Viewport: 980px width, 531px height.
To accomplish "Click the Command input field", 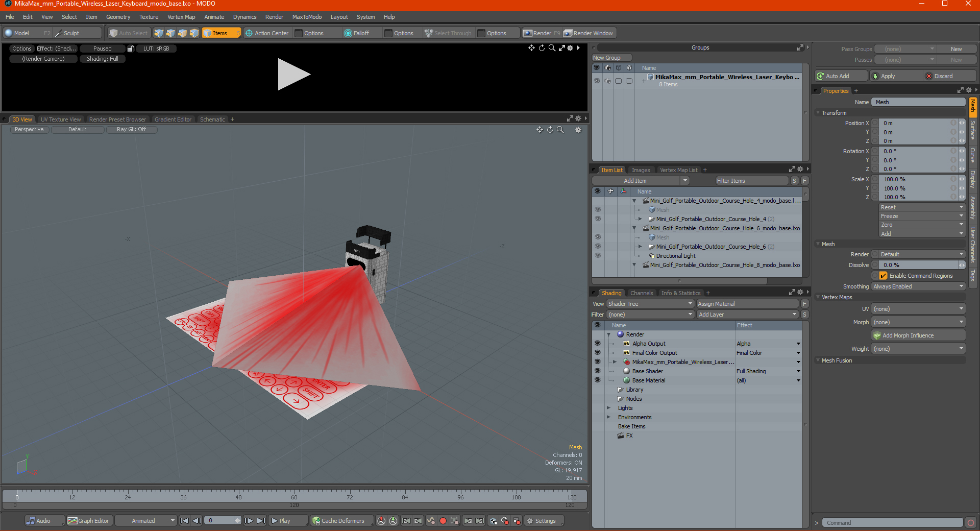I will tap(892, 523).
